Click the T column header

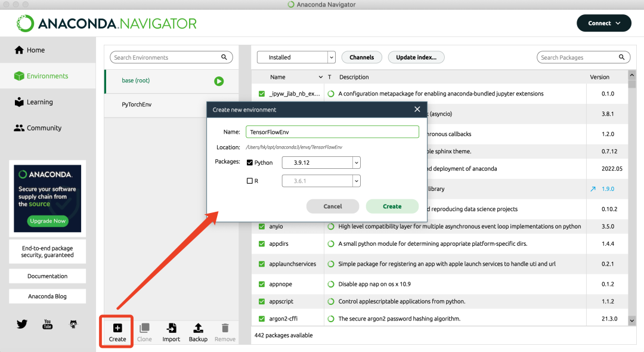click(x=329, y=77)
